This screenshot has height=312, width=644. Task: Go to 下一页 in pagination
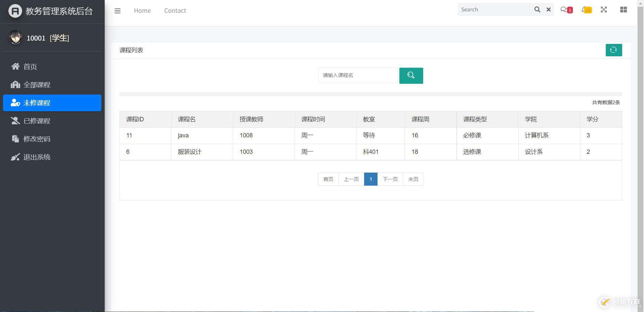(x=390, y=179)
